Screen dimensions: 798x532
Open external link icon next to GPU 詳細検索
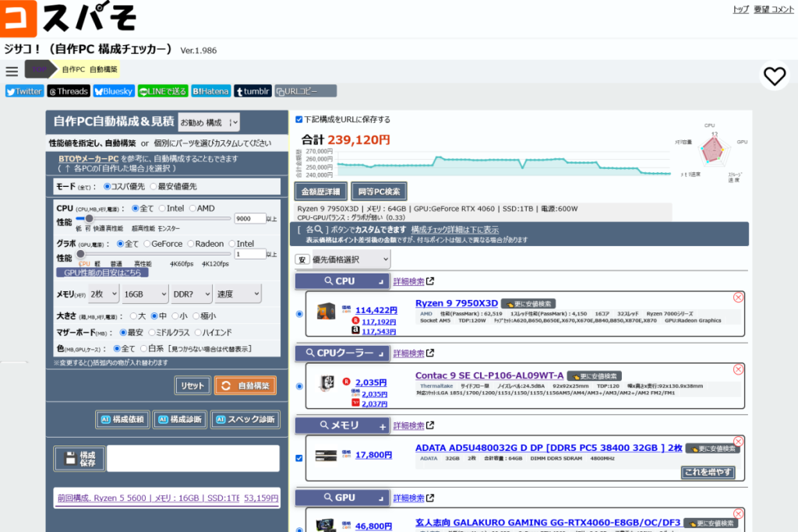point(430,498)
